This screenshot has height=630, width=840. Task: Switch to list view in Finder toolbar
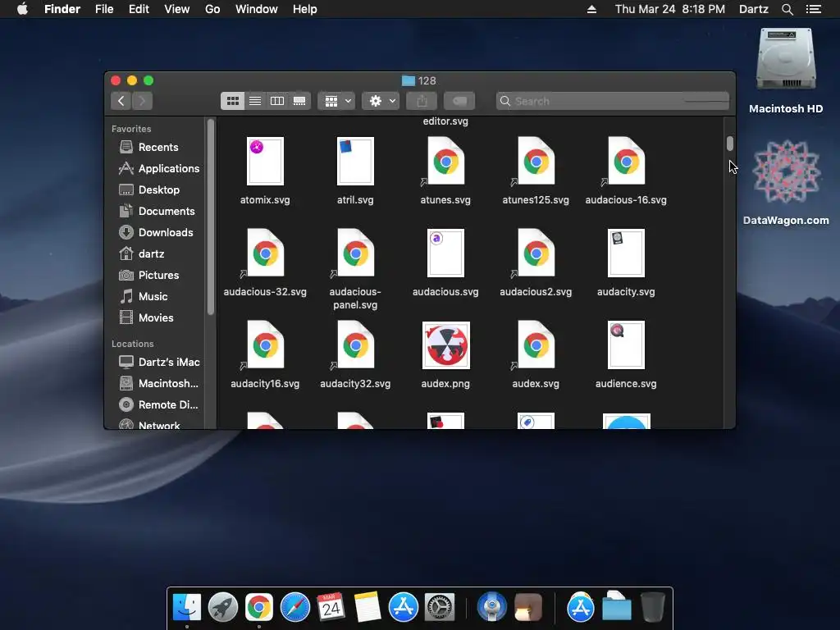click(x=255, y=101)
